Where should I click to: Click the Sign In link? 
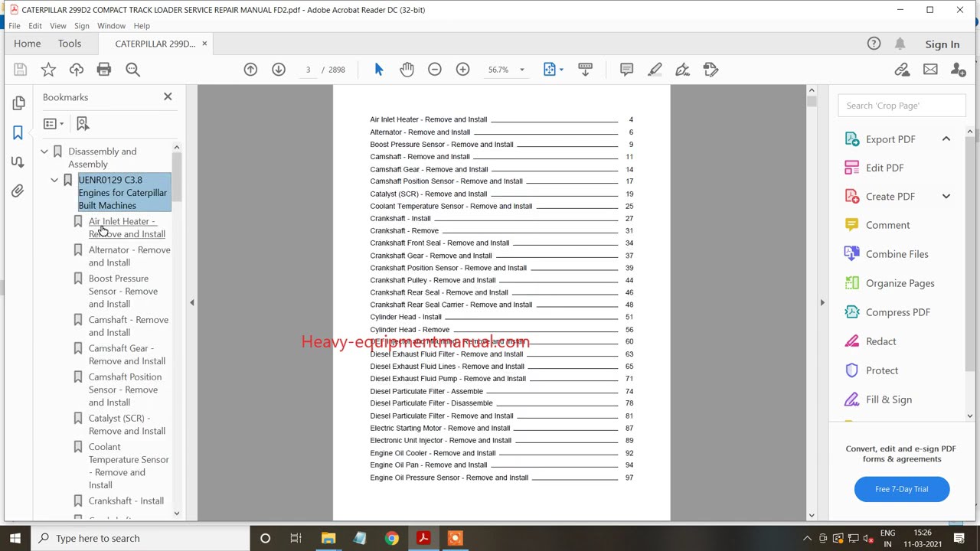[x=942, y=44]
